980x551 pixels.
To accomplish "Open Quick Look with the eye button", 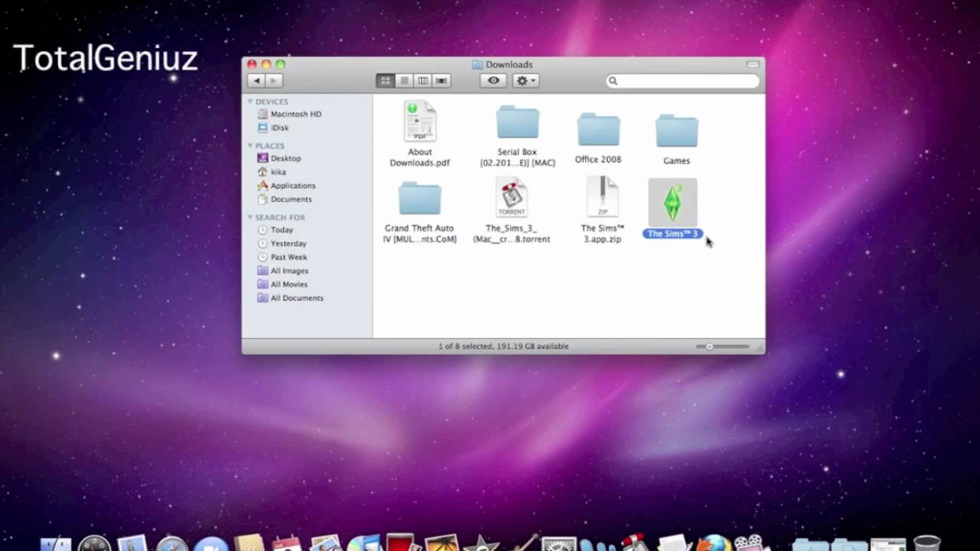I will click(x=493, y=80).
